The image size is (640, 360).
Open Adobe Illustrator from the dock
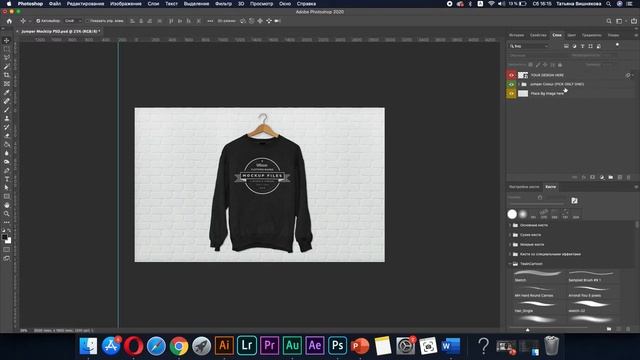pos(224,345)
